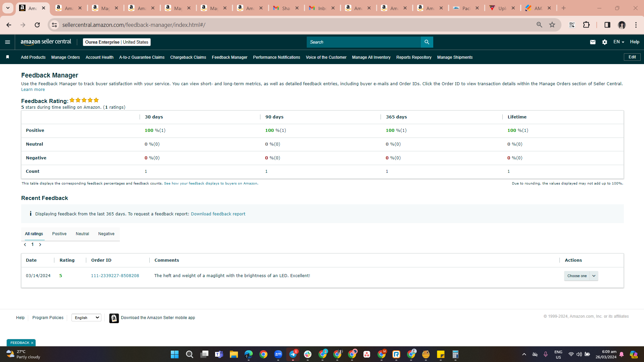Open Telegram from the taskbar
The height and width of the screenshot is (362, 644).
click(x=293, y=354)
